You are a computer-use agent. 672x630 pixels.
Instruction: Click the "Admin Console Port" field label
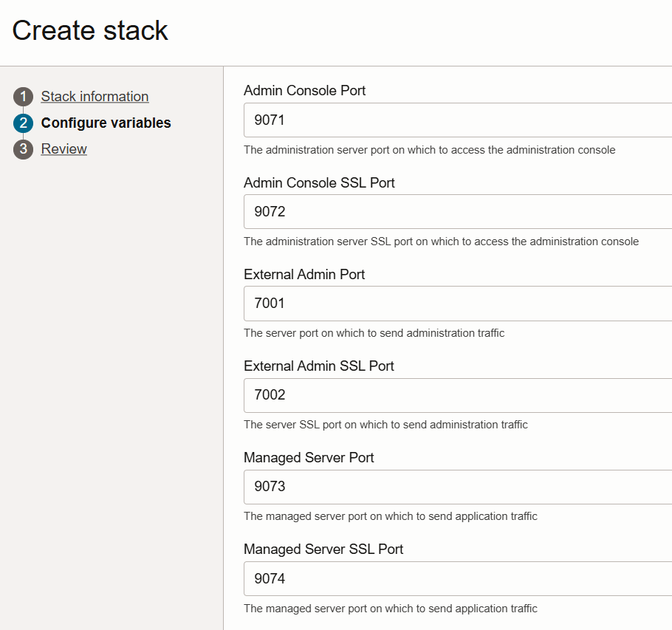point(304,91)
